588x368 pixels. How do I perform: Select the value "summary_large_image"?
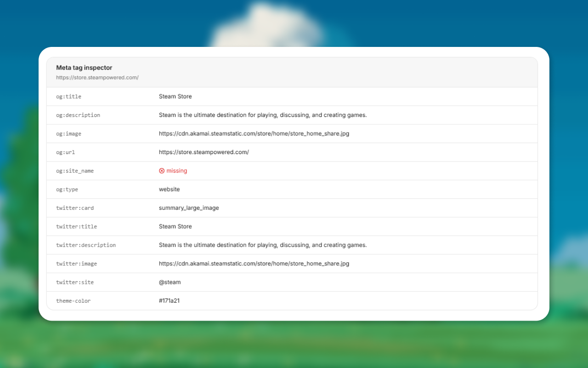coord(189,208)
